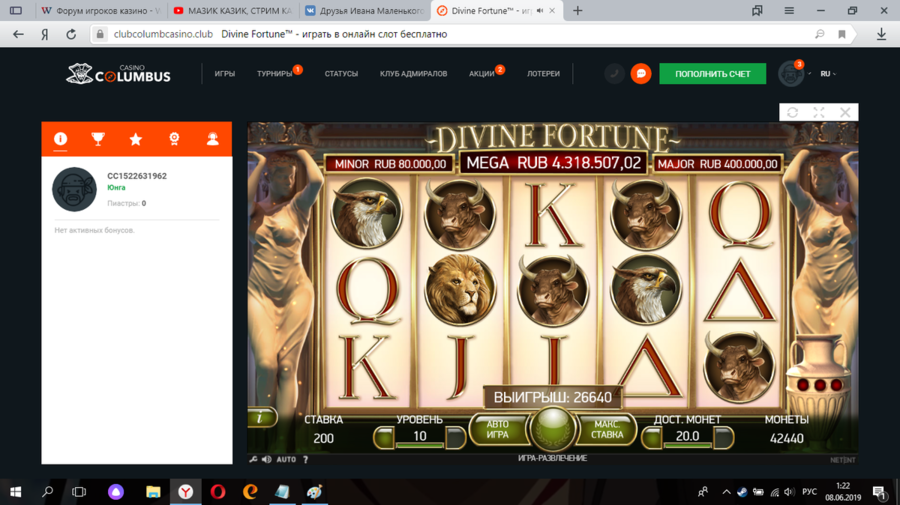Mute the game sound speaker icon
The width and height of the screenshot is (900, 505).
pos(266,459)
